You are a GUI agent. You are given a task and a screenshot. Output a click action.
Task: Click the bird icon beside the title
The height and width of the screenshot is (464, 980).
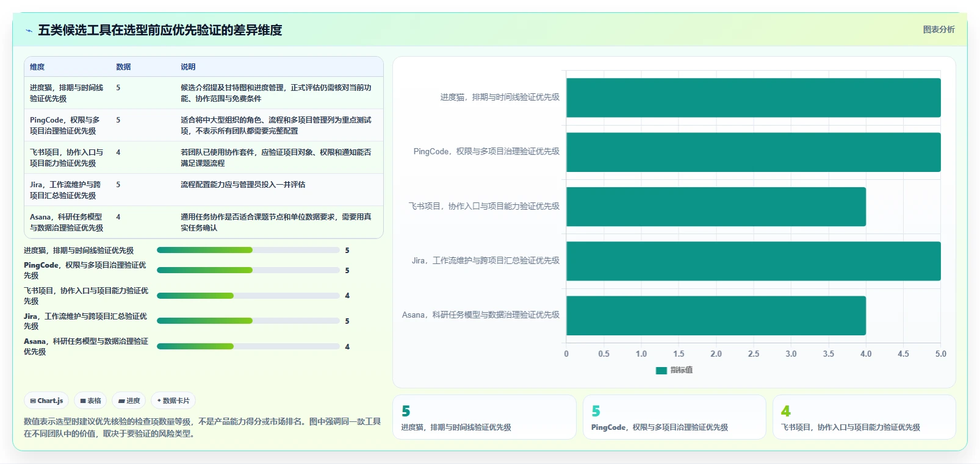coord(29,30)
